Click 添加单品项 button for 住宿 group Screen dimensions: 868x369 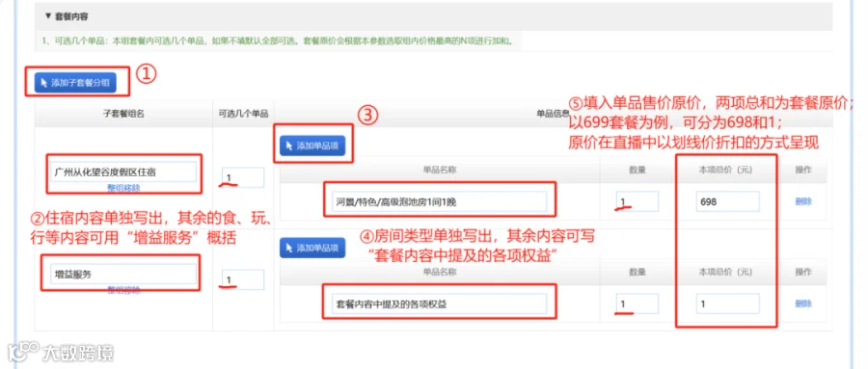click(312, 146)
